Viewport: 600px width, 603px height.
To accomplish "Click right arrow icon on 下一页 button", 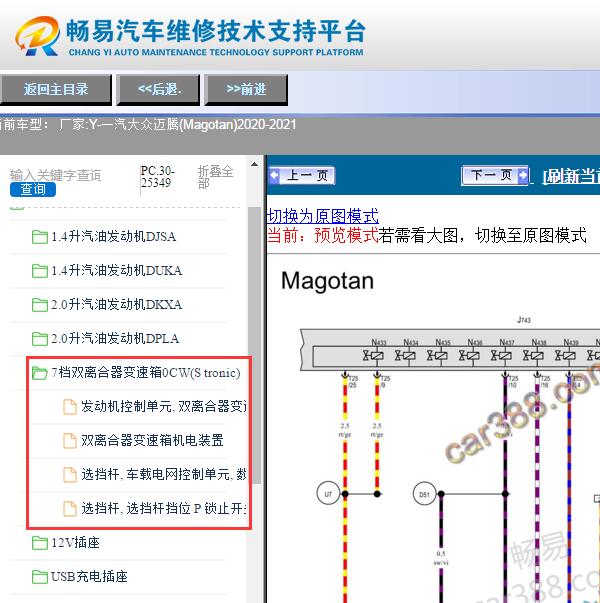I will pyautogui.click(x=523, y=176).
